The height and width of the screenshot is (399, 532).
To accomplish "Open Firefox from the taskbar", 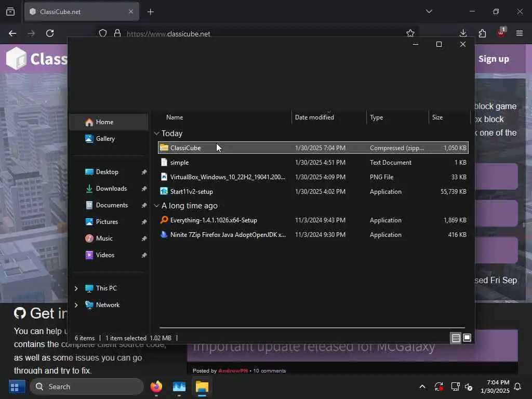I will [156, 387].
